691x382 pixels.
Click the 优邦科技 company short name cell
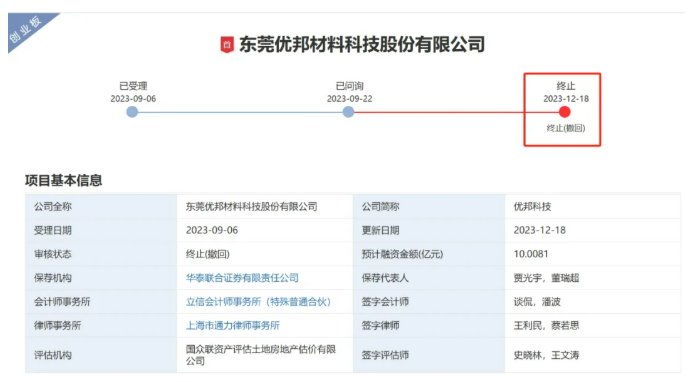coord(532,207)
